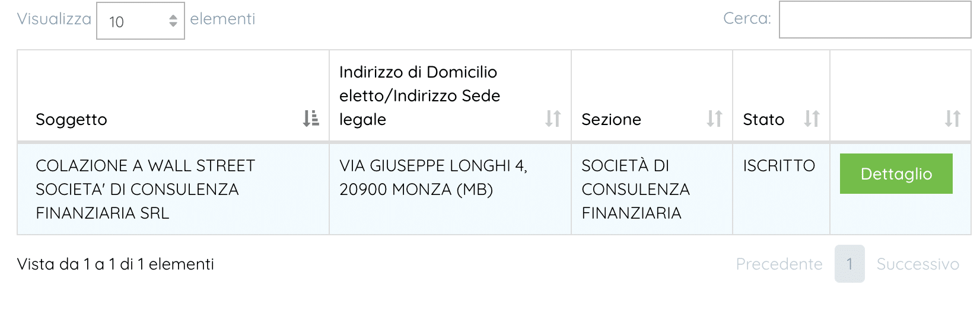Click sort arrows in Indirizzo column
980x320 pixels.
point(553,119)
